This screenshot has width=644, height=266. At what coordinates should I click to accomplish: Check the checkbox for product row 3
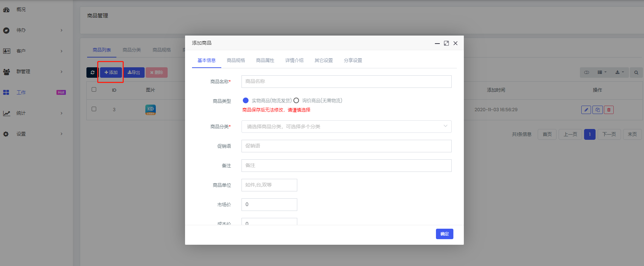pyautogui.click(x=94, y=109)
